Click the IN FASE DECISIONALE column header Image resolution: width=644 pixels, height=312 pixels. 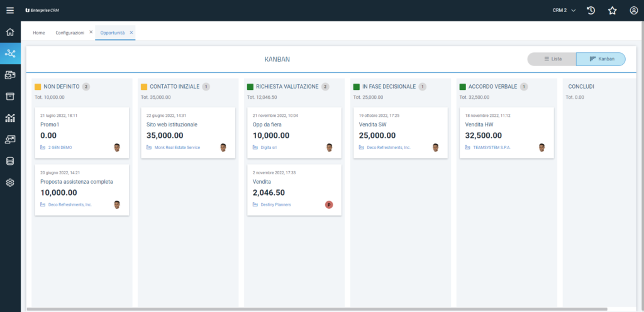pos(389,87)
